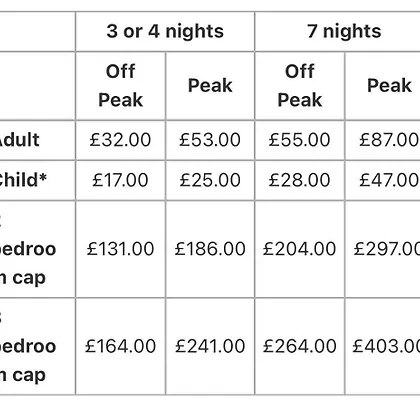Image resolution: width=420 pixels, height=420 pixels.
Task: Select the Off Peak header under 7 nights
Action: click(x=300, y=86)
